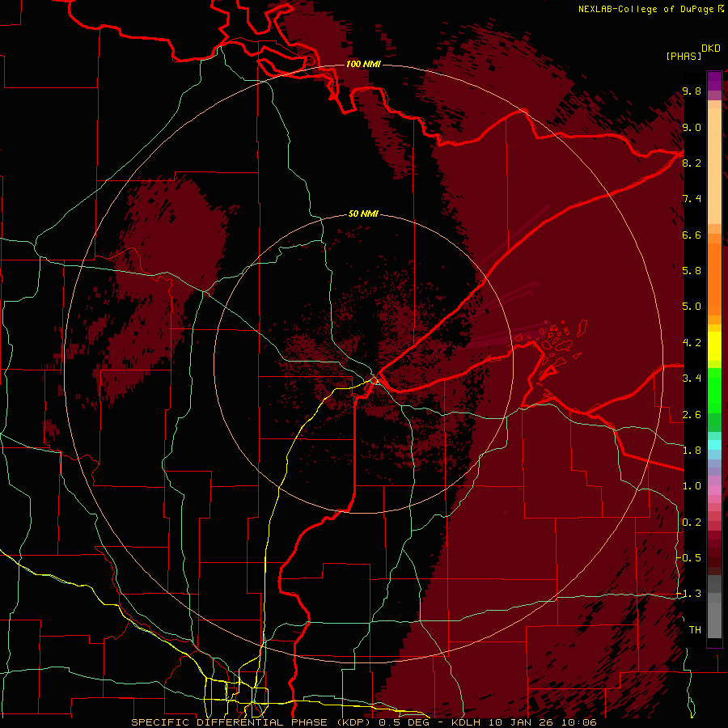Click the 9.0 legend value

coord(692,127)
